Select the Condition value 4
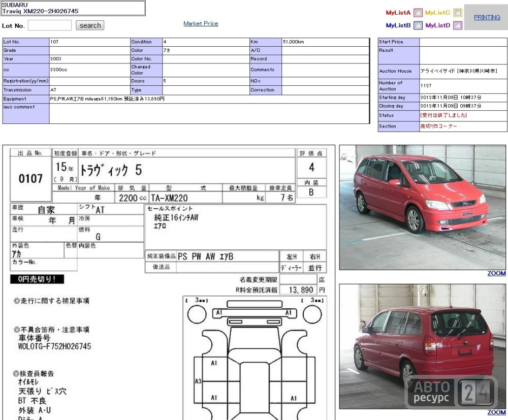This screenshot has height=420, width=508. pyautogui.click(x=165, y=42)
